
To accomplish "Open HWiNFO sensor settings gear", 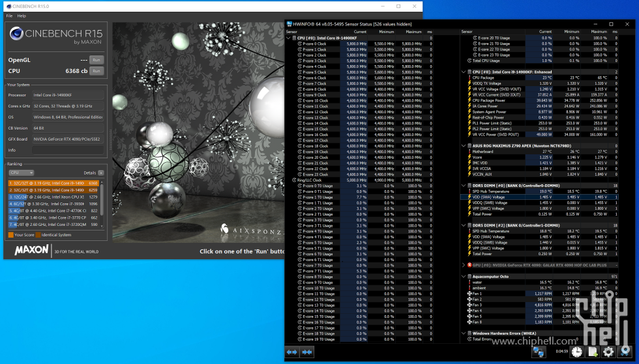I will pyautogui.click(x=608, y=352).
